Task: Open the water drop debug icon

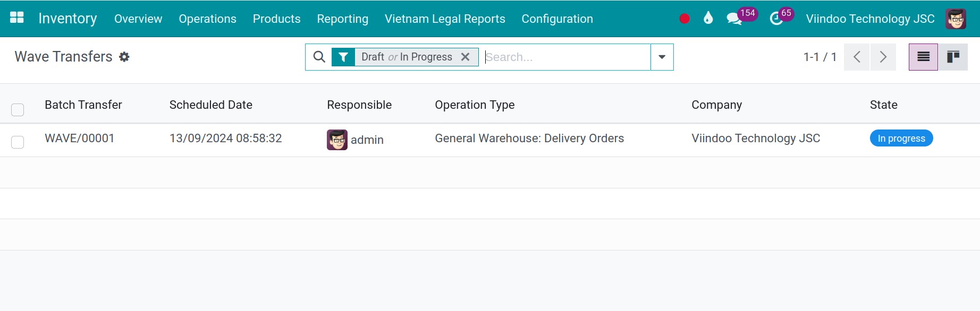Action: [708, 19]
